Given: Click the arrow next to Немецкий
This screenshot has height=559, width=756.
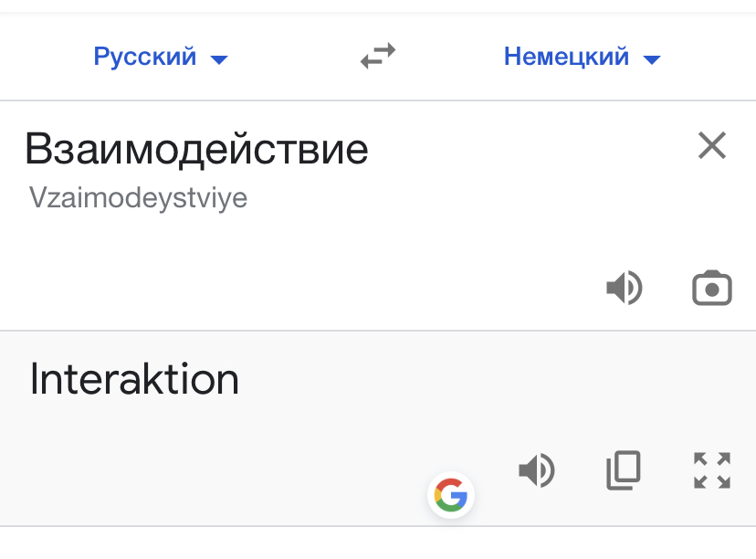Looking at the screenshot, I should point(651,60).
